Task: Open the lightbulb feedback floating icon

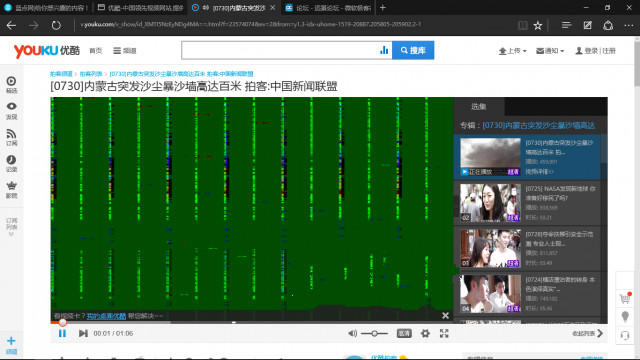Action: tap(625, 317)
